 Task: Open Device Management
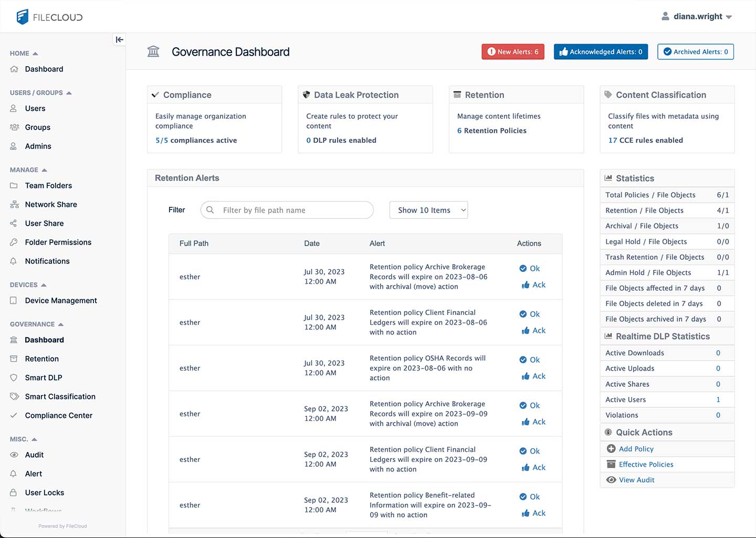[x=60, y=300]
